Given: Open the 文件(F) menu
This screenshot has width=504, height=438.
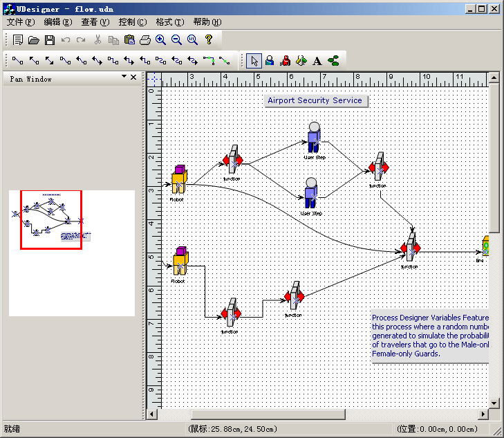Looking at the screenshot, I should tap(20, 22).
